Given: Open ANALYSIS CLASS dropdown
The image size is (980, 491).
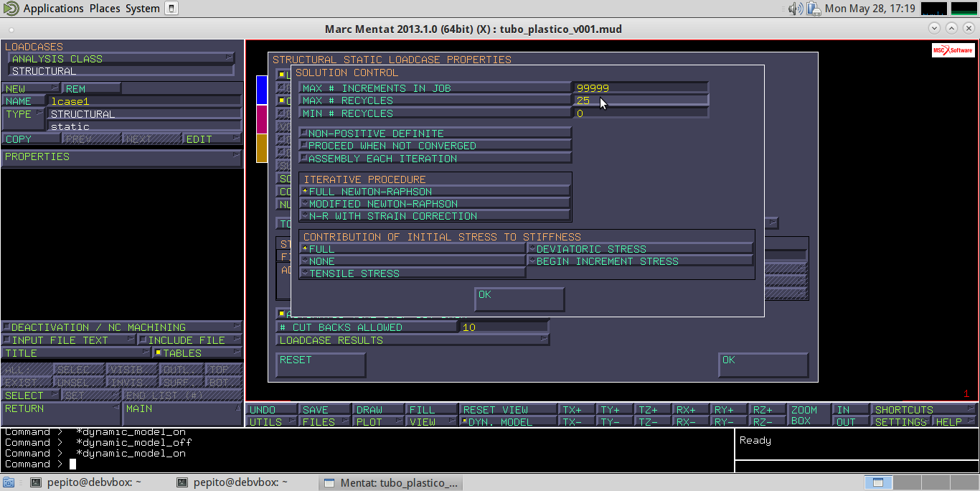Looking at the screenshot, I should tap(121, 59).
